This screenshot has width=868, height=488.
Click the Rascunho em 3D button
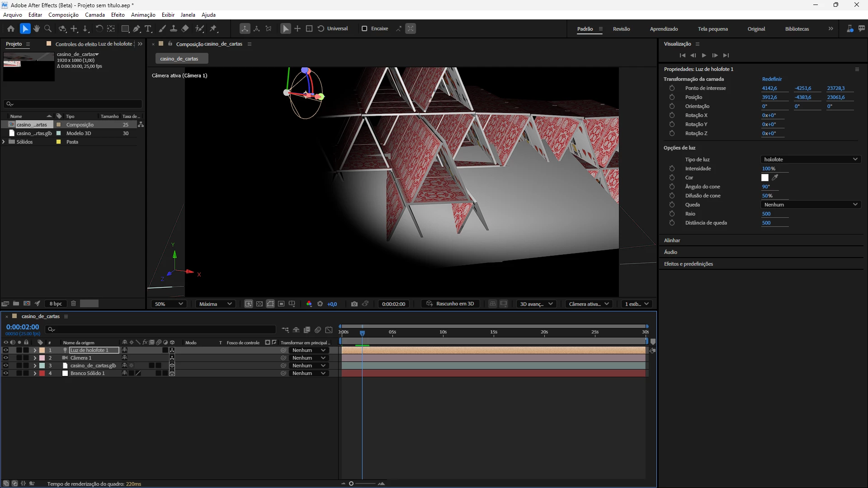[450, 304]
